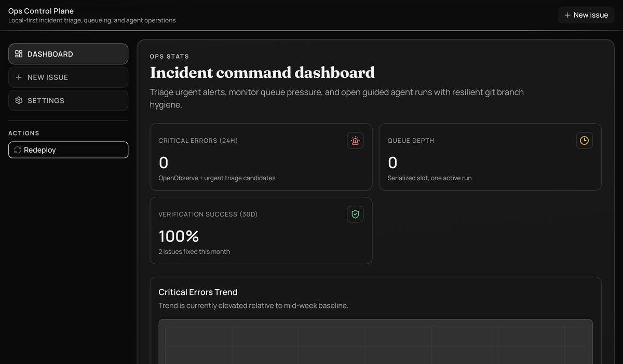Click the 100% verification value
Image resolution: width=623 pixels, height=364 pixels.
179,236
